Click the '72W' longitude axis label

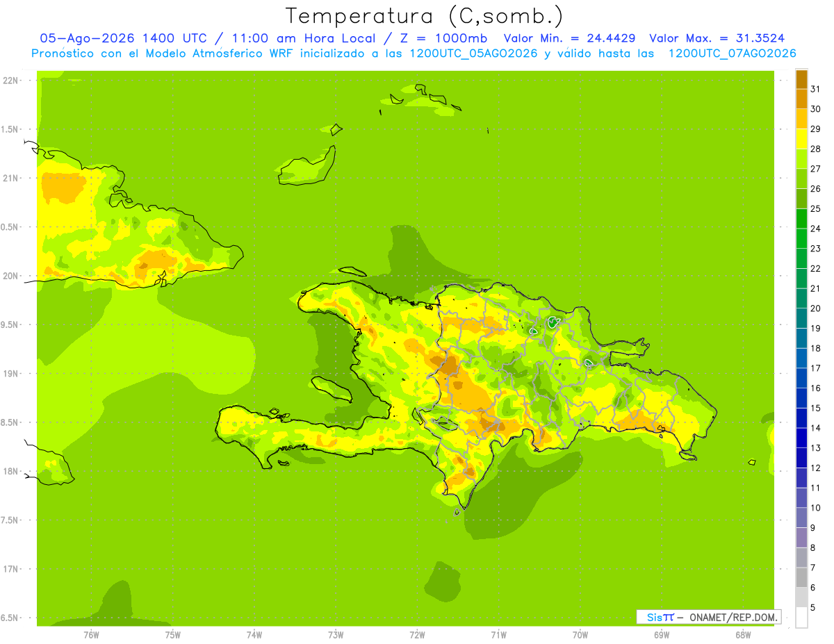pyautogui.click(x=417, y=635)
